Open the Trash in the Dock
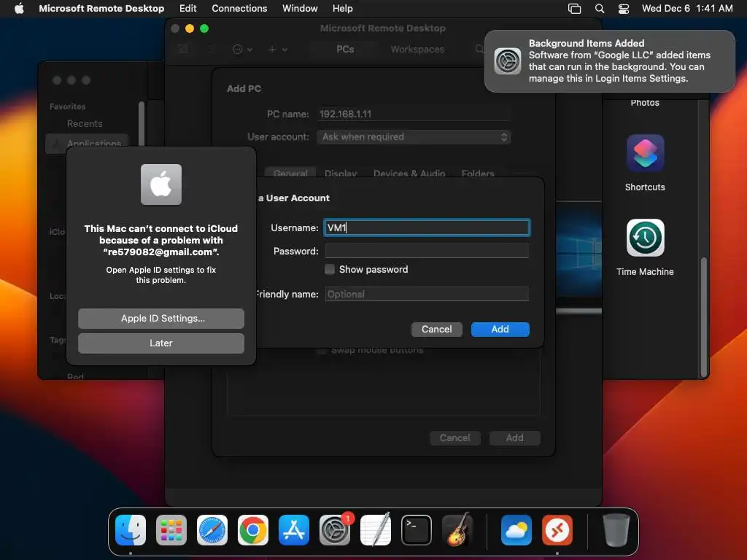The image size is (747, 560). coord(616,530)
